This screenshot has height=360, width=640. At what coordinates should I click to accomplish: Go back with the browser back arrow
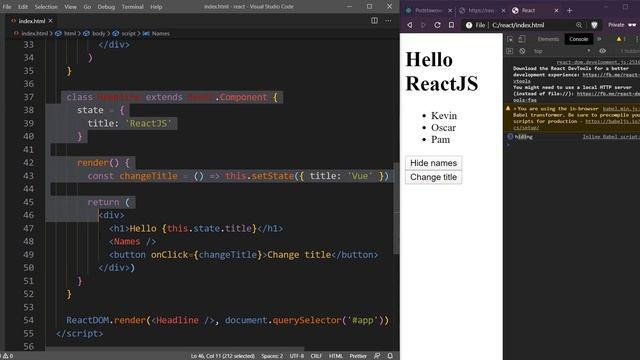point(409,25)
